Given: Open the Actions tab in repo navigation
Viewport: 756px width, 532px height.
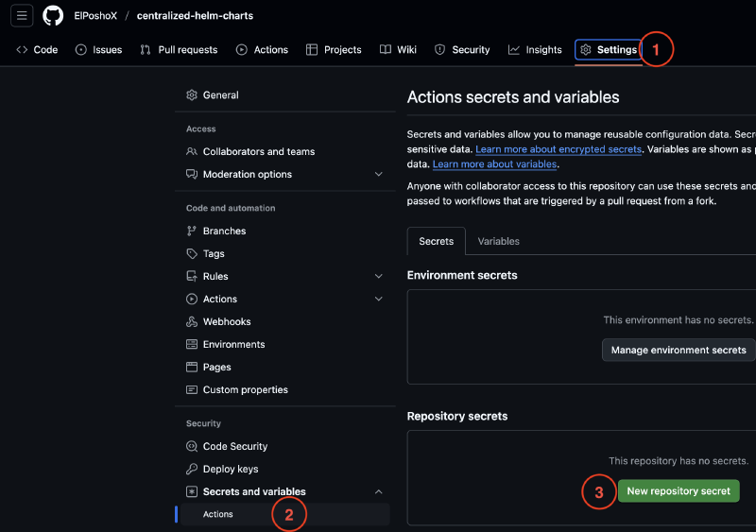Looking at the screenshot, I should (x=263, y=50).
